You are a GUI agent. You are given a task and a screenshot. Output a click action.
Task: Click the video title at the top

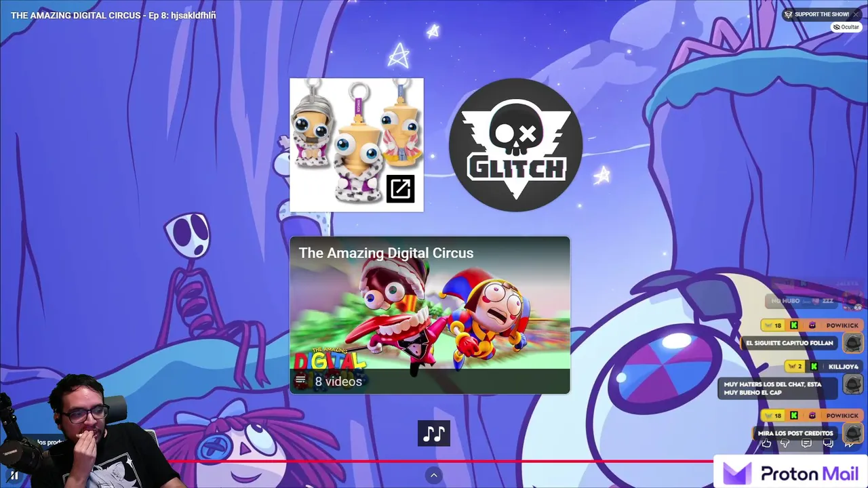tap(113, 15)
